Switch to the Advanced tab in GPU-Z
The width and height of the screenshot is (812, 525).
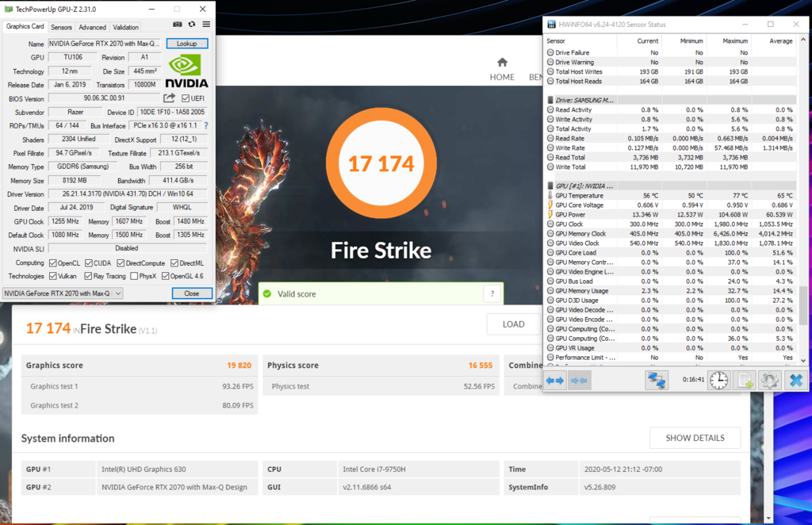[x=92, y=28]
